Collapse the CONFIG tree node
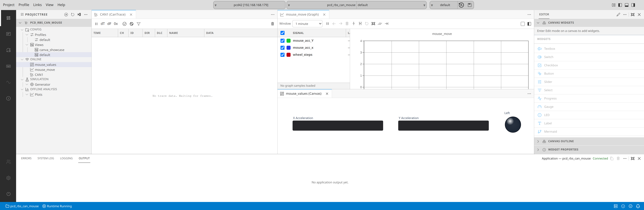The width and height of the screenshot is (644, 210). pos(22,30)
